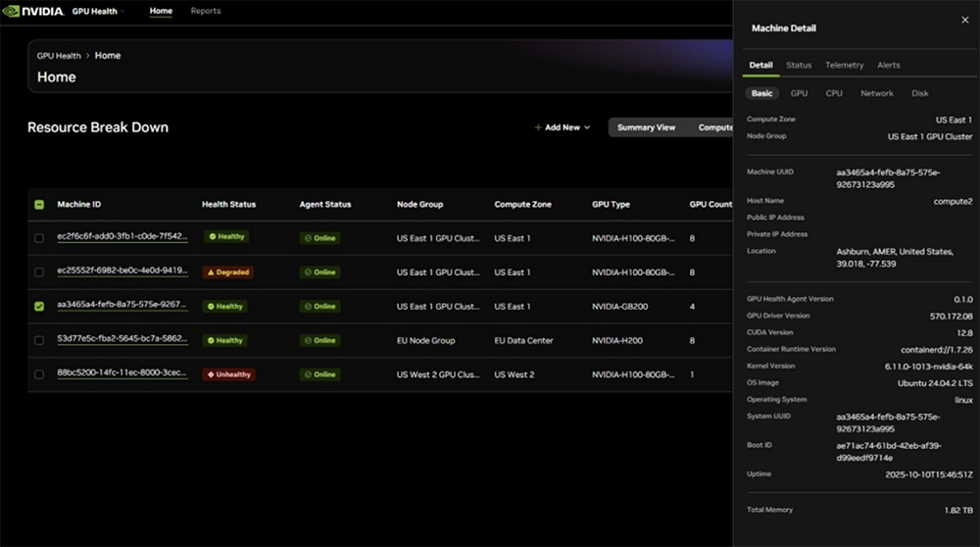Uncheck the selected aa3465a4 machine row

[x=39, y=306]
